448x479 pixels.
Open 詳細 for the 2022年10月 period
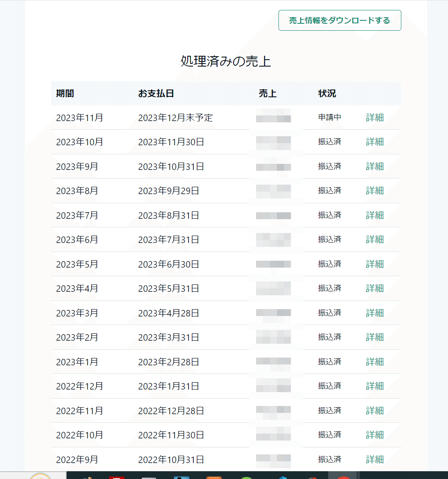374,435
